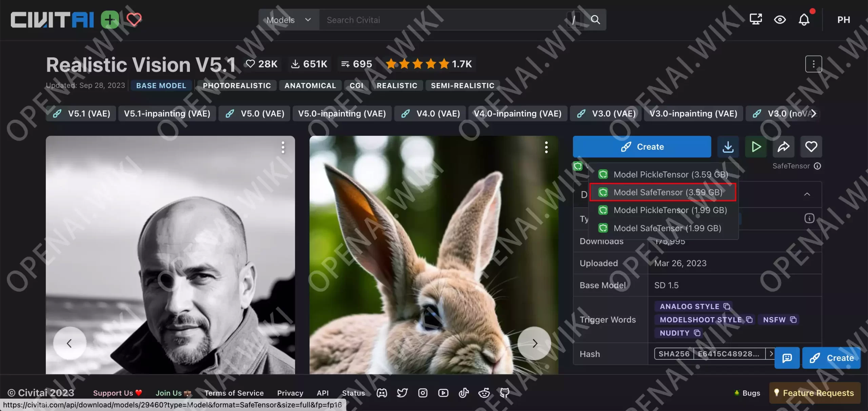Open the chat feedback button

coord(787,358)
